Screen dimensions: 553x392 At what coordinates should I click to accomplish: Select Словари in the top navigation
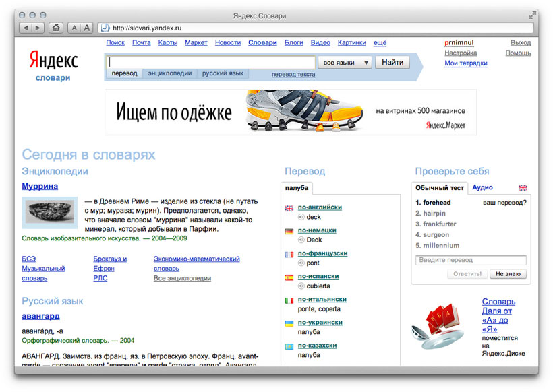tap(262, 42)
